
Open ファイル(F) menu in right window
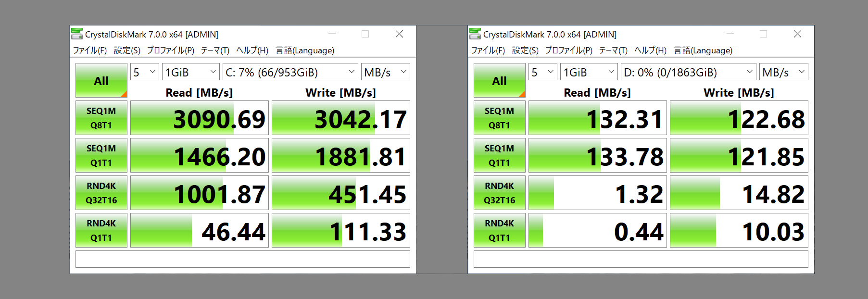pos(488,50)
